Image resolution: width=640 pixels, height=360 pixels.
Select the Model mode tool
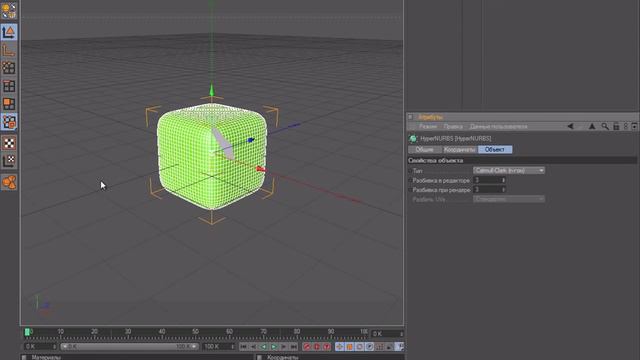tap(9, 32)
